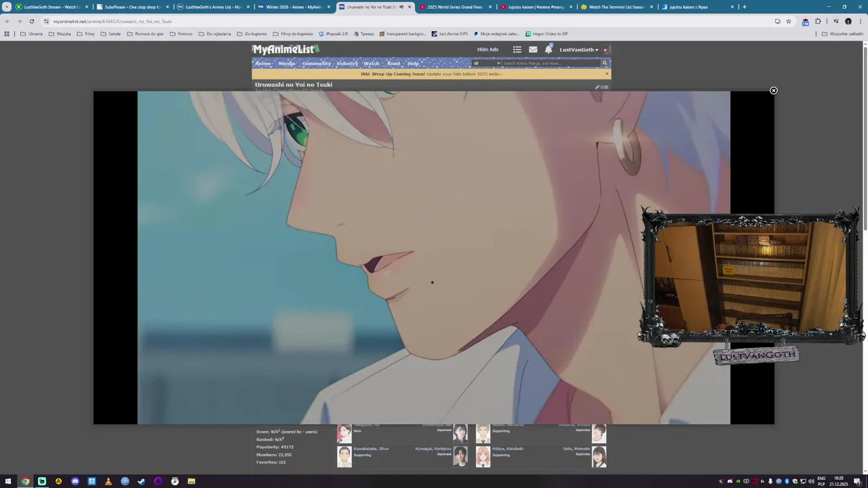Open the Just Anime GIFS bookmark
The width and height of the screenshot is (868, 488).
[450, 34]
